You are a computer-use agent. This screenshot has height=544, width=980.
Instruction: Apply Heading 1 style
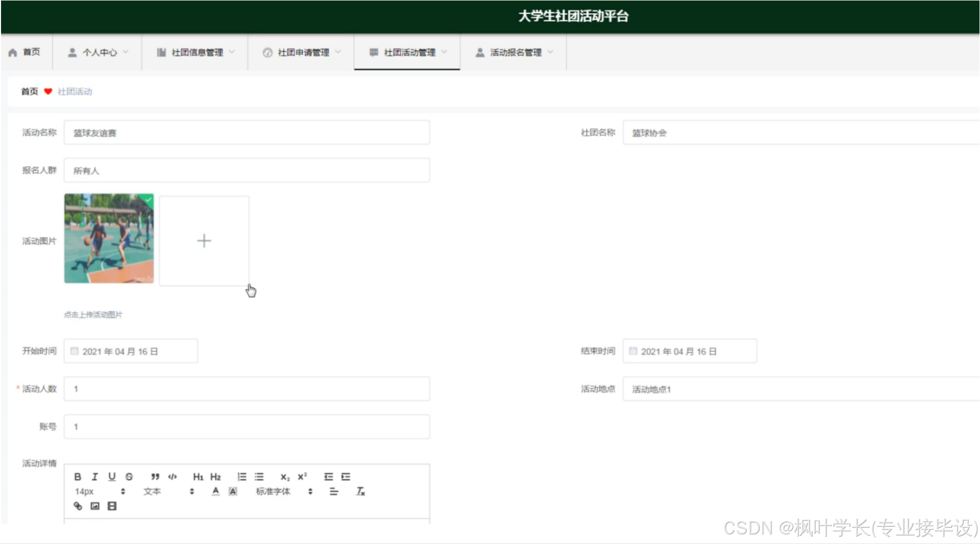click(198, 477)
